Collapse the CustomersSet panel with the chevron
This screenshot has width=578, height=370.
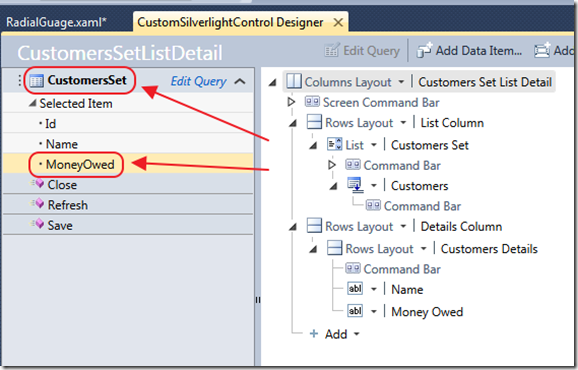coord(240,81)
